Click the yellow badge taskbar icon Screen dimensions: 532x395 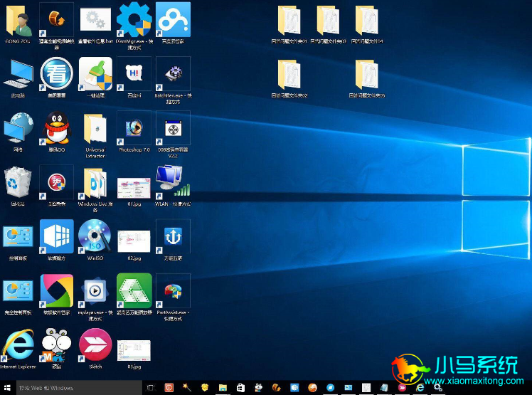205,388
